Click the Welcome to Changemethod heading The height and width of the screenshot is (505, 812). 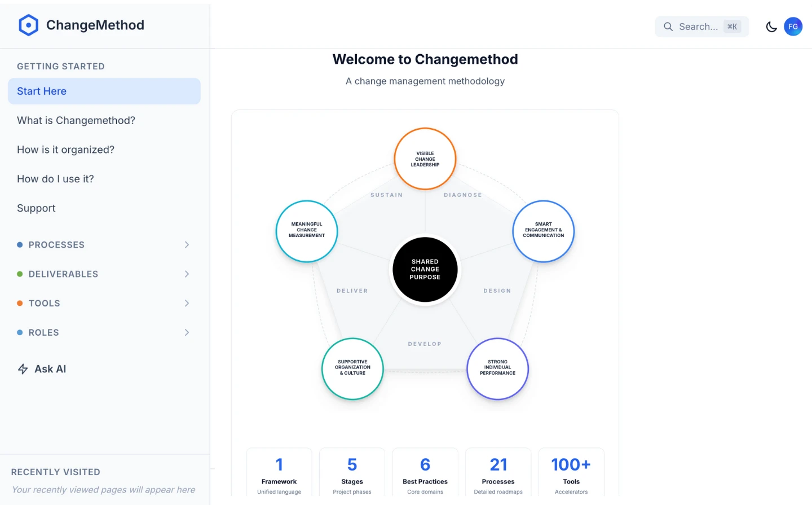(x=425, y=59)
